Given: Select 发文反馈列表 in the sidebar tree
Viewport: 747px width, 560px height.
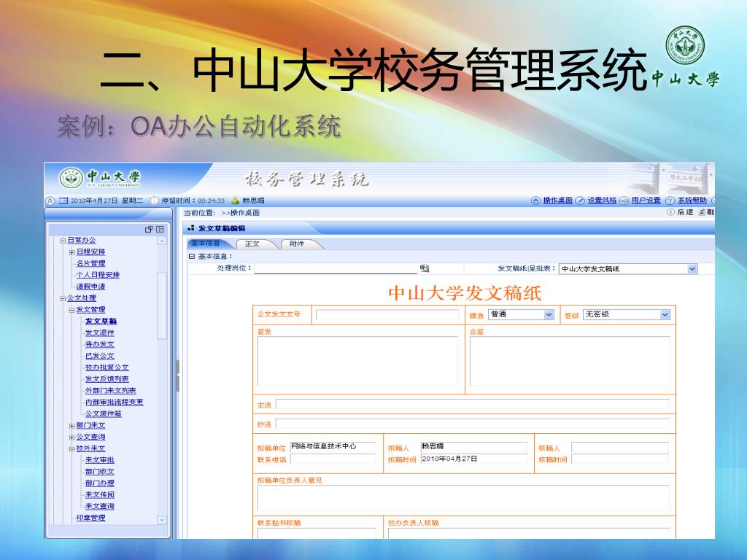Looking at the screenshot, I should [107, 379].
